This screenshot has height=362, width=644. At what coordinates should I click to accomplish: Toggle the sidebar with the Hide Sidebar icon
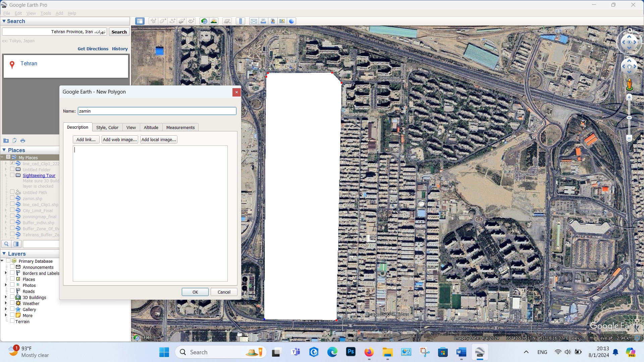click(140, 21)
